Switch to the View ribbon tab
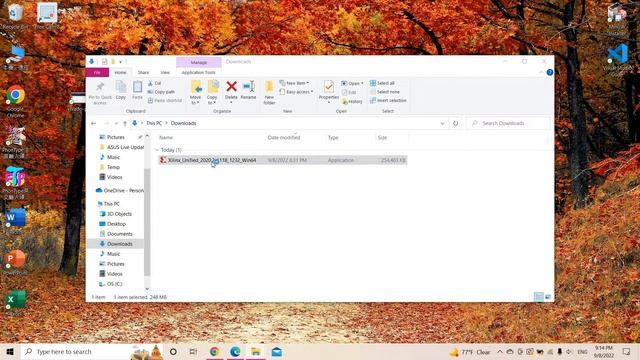 click(x=165, y=72)
